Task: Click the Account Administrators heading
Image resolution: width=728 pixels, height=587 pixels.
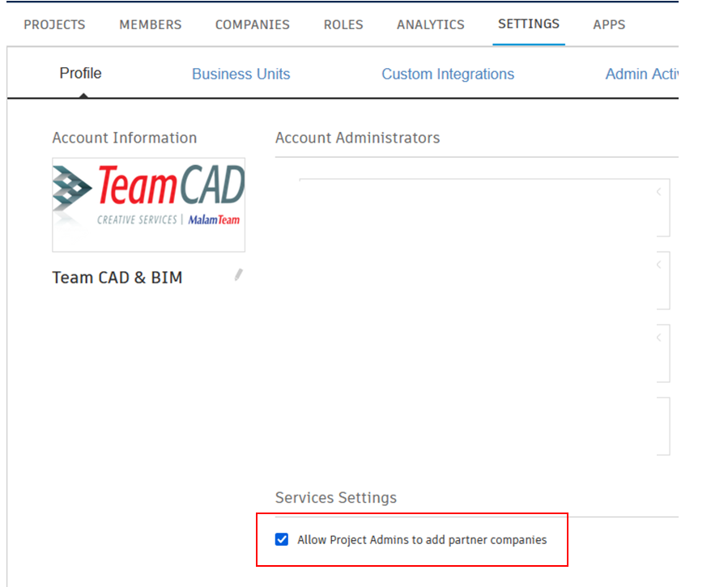Action: pyautogui.click(x=357, y=138)
